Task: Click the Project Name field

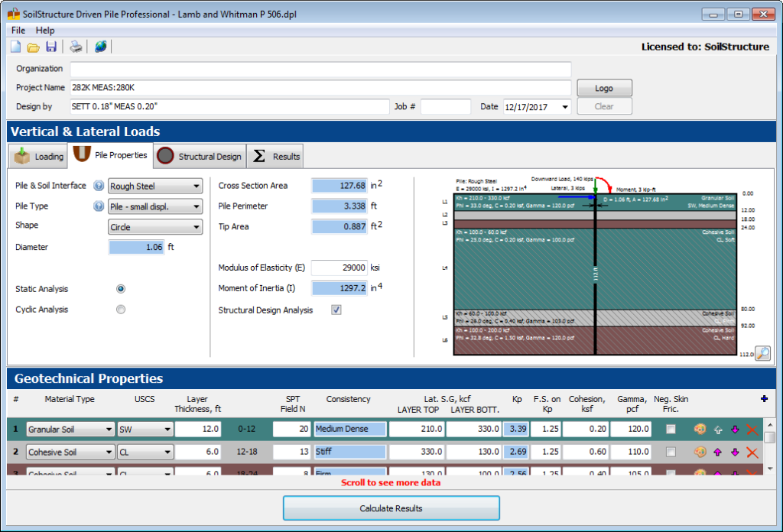Action: [320, 88]
